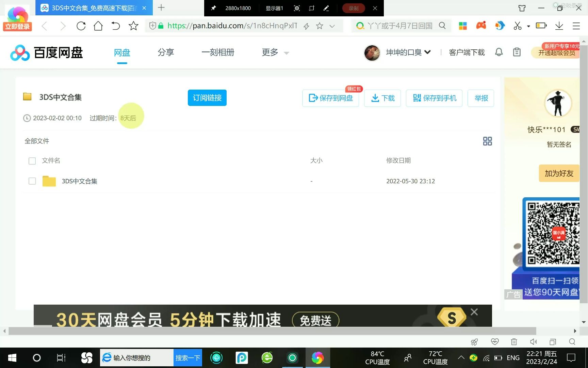The width and height of the screenshot is (588, 368).
Task: Click 开通超级会员 button
Action: tap(556, 52)
